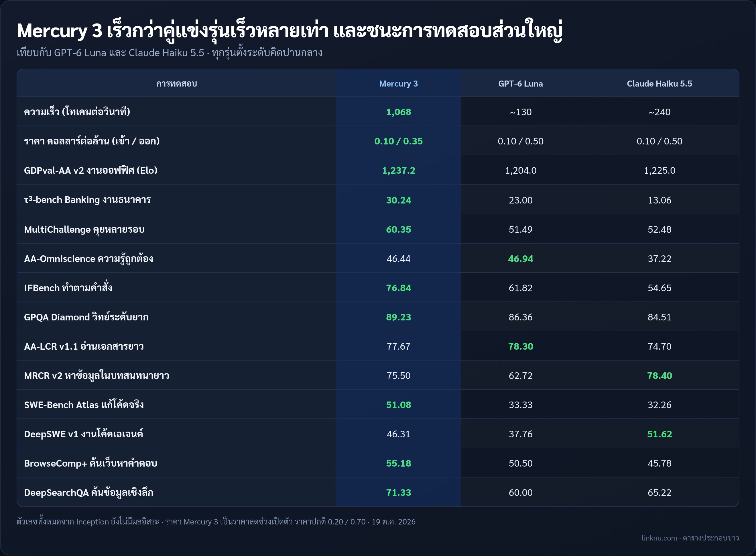Select the IFBench row label

(68, 287)
